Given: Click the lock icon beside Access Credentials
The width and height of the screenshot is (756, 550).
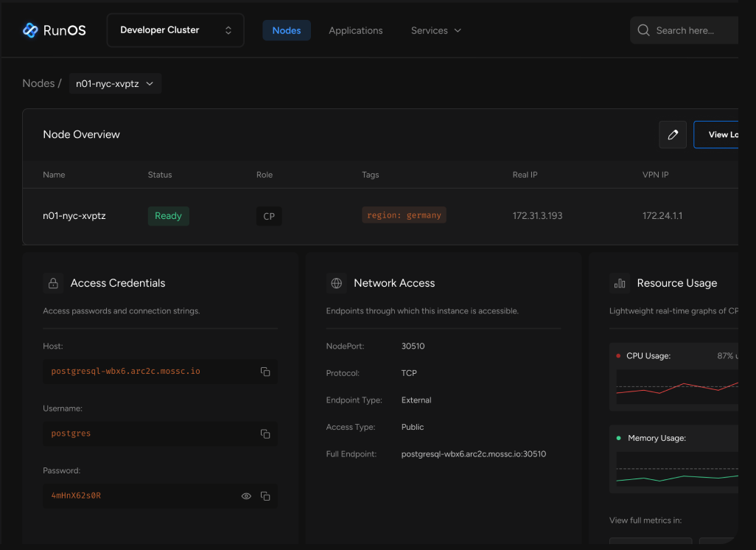Looking at the screenshot, I should 52,282.
